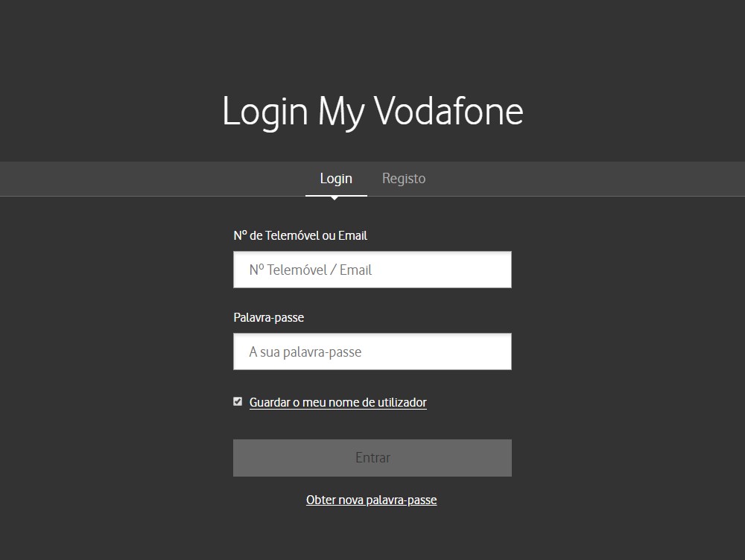Click the password field 'A sua palavra-passe'
The image size is (745, 560).
[x=372, y=351]
